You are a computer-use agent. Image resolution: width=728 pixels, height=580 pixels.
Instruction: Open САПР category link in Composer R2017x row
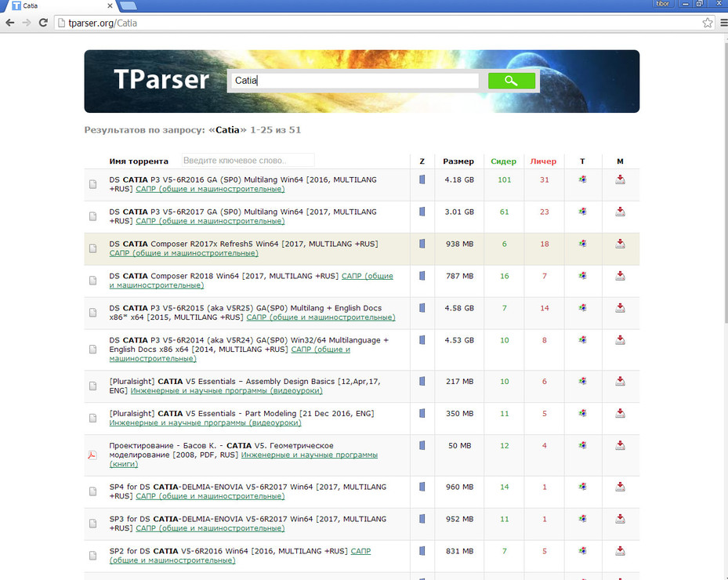pos(184,253)
